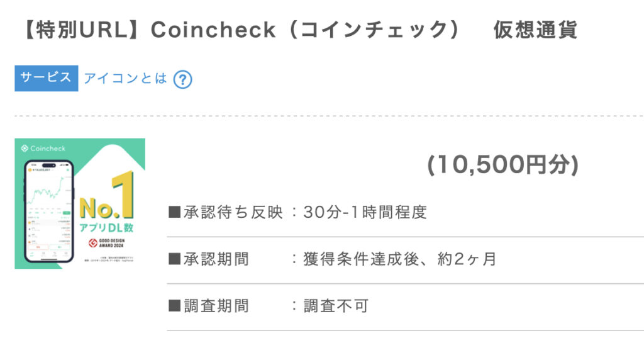This screenshot has height=355, width=644.
Task: Click the blue サービス badge
Action: 47,78
